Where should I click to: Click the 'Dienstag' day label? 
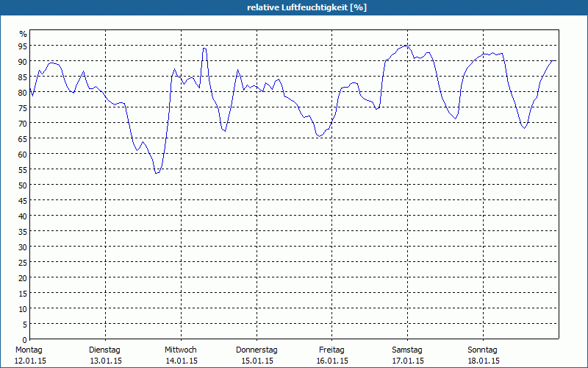tap(104, 350)
